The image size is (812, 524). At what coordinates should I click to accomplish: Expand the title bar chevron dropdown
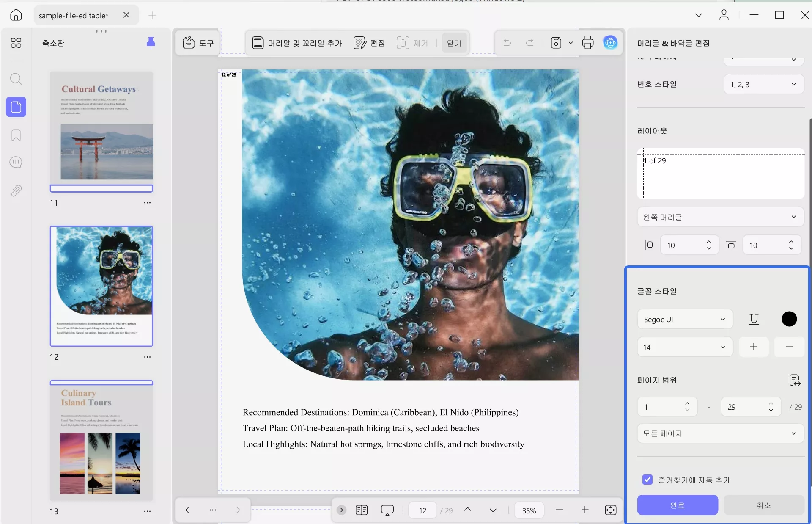(x=699, y=15)
